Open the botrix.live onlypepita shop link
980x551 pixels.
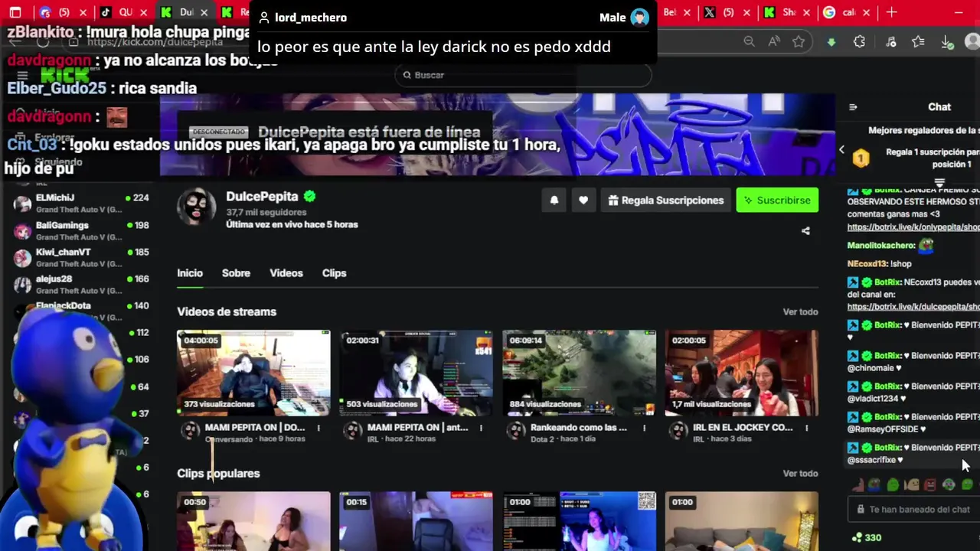click(x=913, y=227)
